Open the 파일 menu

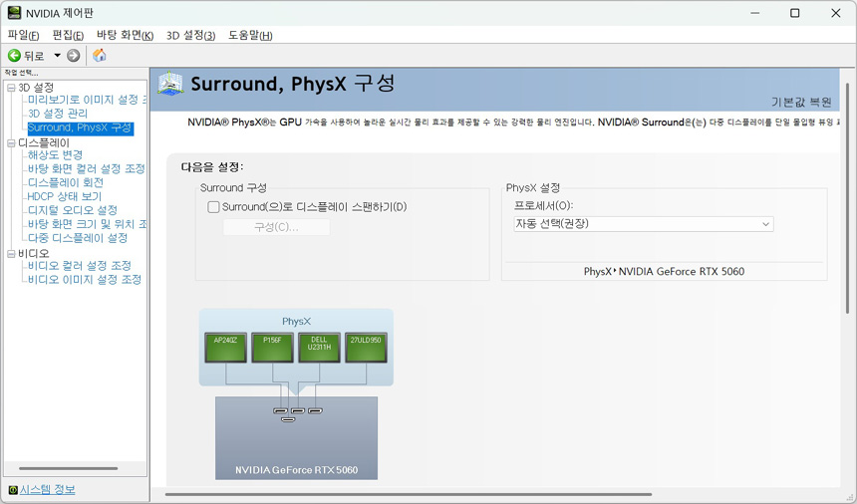click(x=23, y=35)
